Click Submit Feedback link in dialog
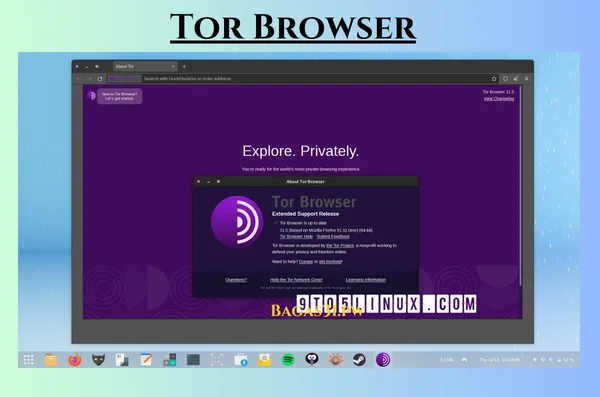600x397 pixels. (333, 237)
